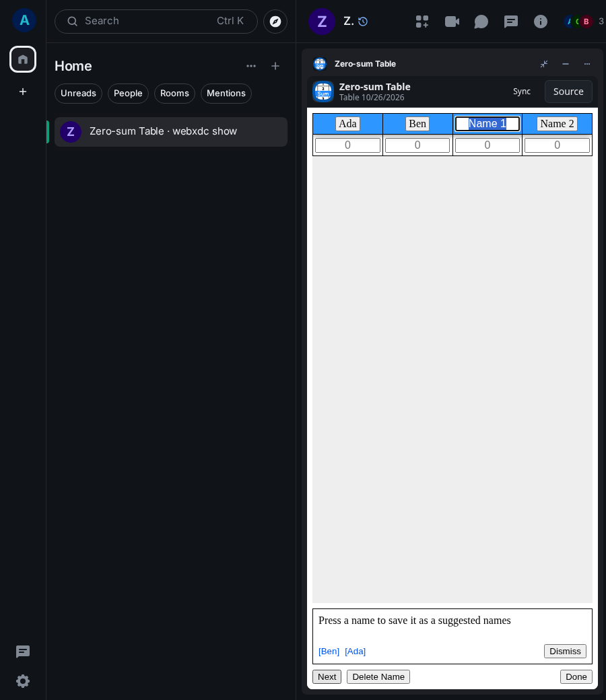This screenshot has width=606, height=700.
Task: Click the Sync button
Action: click(522, 92)
